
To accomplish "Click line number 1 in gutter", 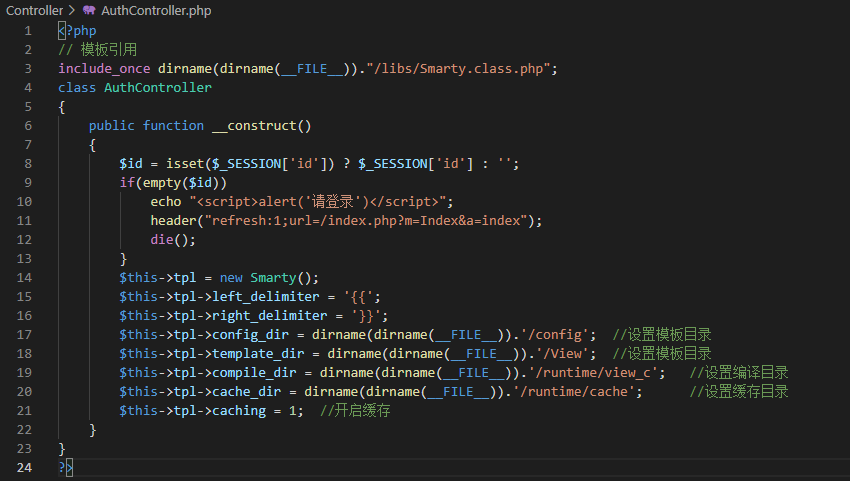I will 28,31.
